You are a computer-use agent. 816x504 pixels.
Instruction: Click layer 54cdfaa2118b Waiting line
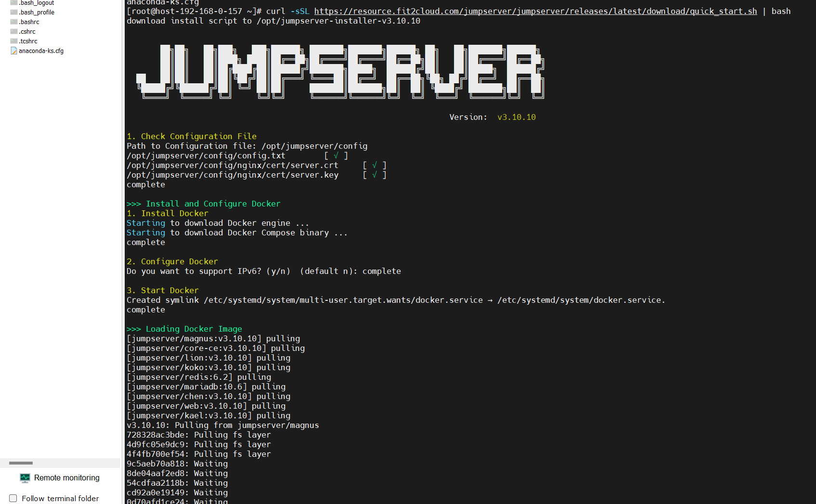pos(177,483)
